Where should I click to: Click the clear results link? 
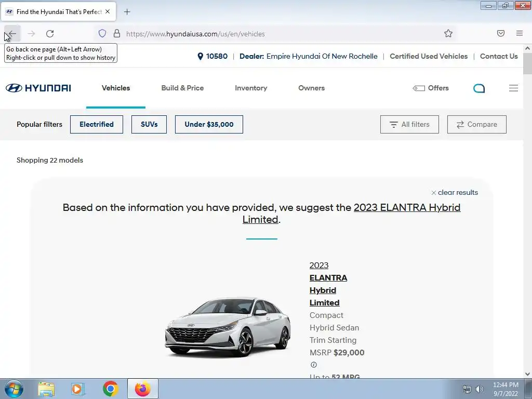pyautogui.click(x=458, y=192)
